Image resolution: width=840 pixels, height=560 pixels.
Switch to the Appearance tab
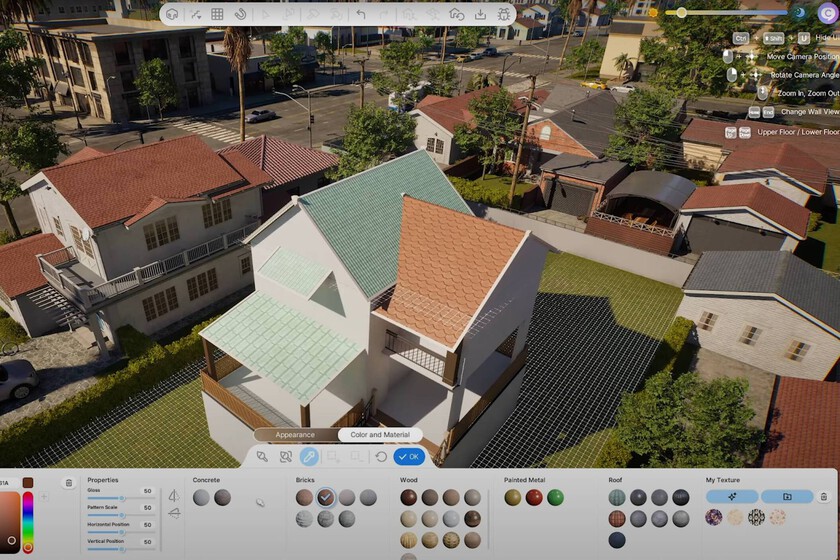tap(295, 435)
